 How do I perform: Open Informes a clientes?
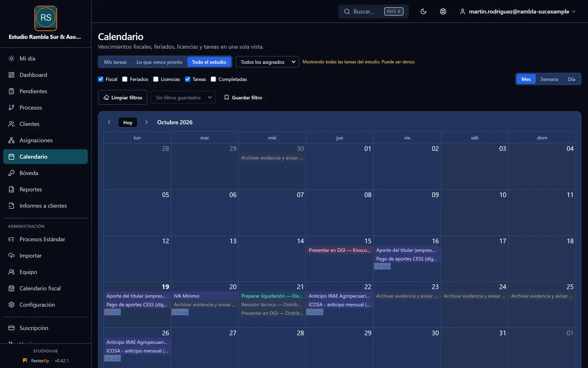(45, 206)
